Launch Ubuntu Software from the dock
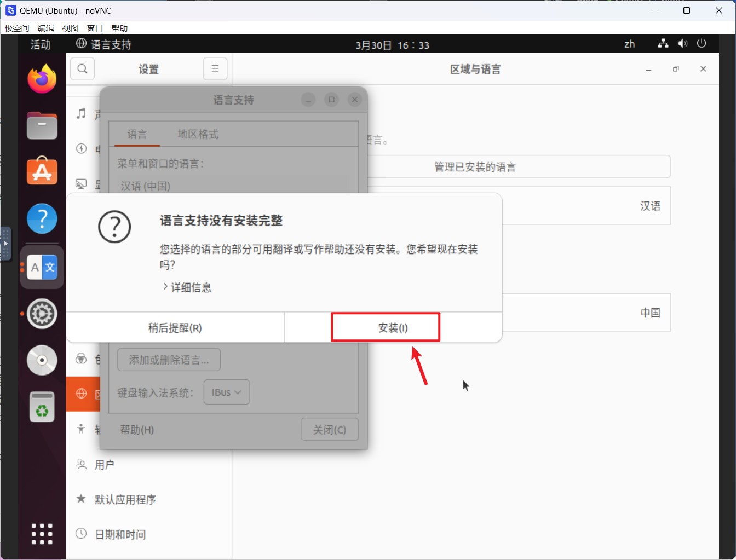 [42, 171]
